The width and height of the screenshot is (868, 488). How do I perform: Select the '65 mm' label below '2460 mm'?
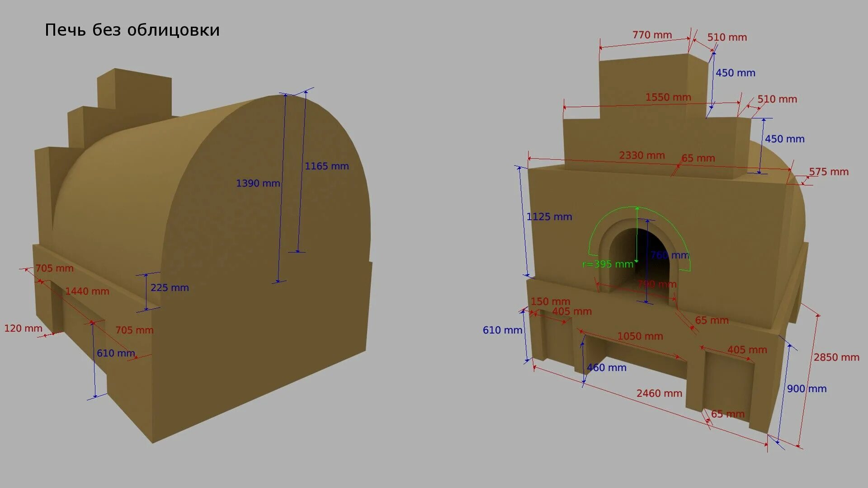pyautogui.click(x=727, y=413)
